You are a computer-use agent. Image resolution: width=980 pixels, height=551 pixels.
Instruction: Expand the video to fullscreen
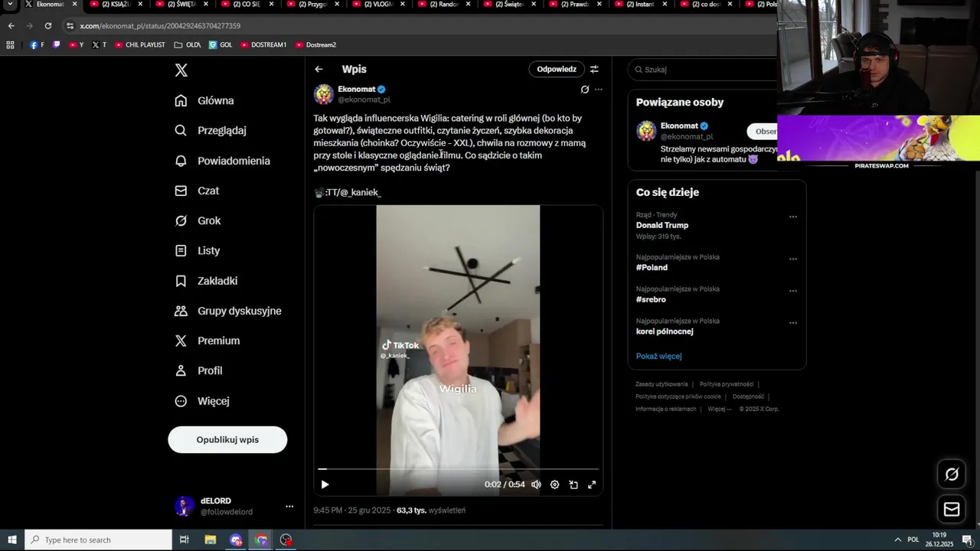click(x=592, y=484)
